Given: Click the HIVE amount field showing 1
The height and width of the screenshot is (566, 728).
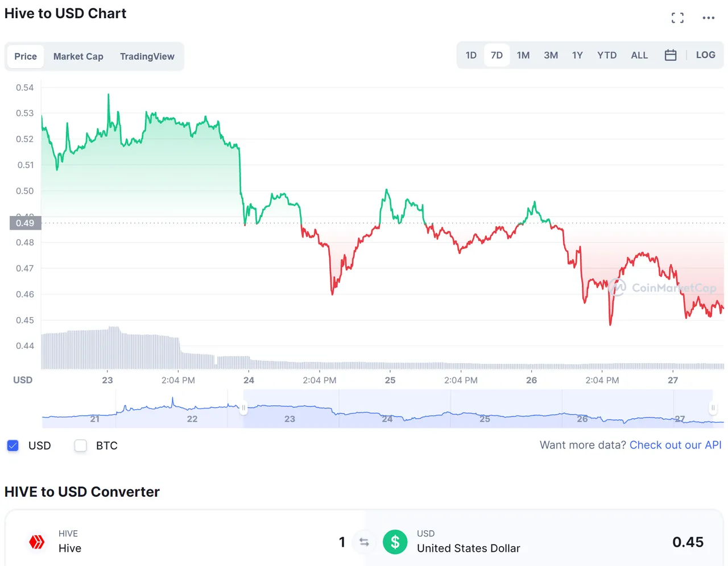Looking at the screenshot, I should click(342, 542).
